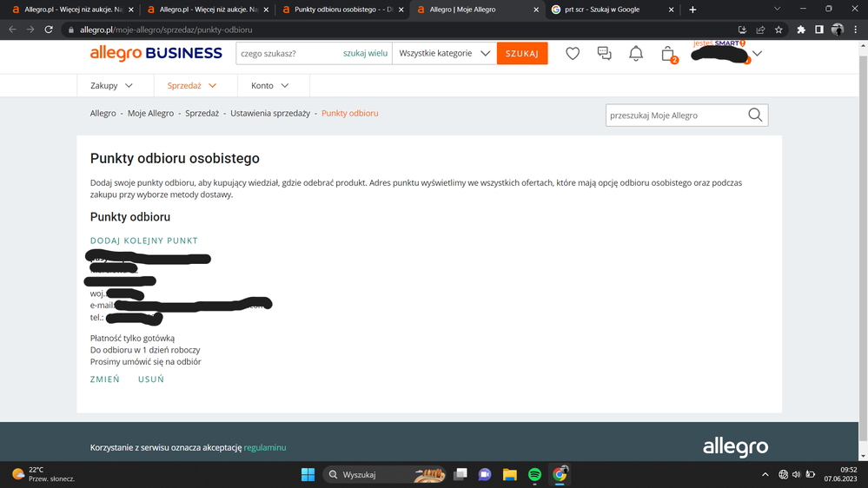Bookmark this page with the star icon
Viewport: 868px width, 488px height.
pyautogui.click(x=779, y=30)
